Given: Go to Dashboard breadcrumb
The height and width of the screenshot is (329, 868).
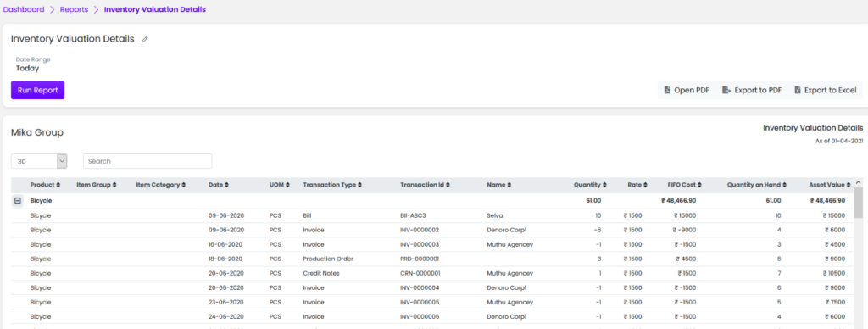Looking at the screenshot, I should [24, 9].
